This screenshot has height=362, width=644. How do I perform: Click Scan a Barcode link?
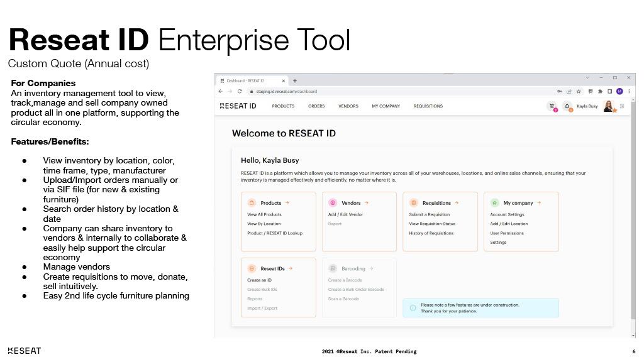coord(343,299)
